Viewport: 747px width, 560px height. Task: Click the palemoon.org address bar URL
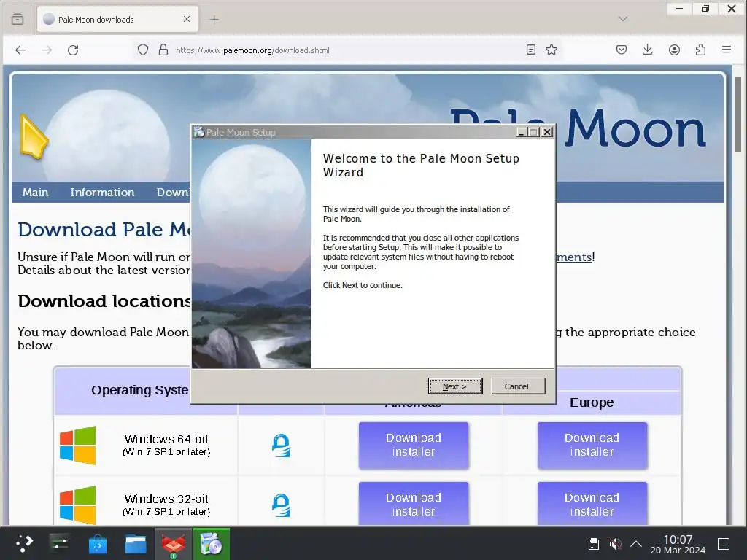[x=252, y=50]
